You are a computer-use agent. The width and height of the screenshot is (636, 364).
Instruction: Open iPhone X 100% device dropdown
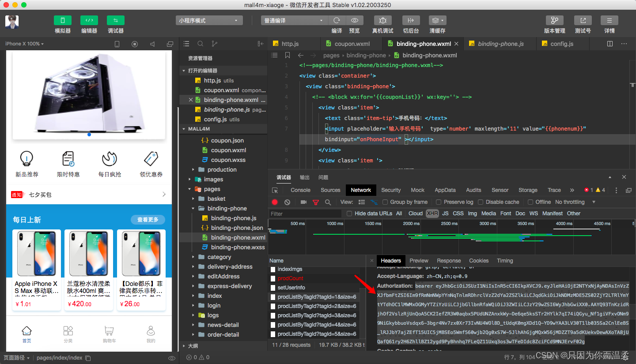click(24, 44)
